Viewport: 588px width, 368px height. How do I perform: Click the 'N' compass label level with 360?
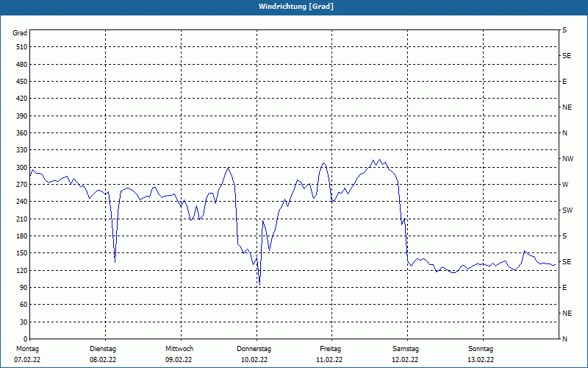pos(564,133)
